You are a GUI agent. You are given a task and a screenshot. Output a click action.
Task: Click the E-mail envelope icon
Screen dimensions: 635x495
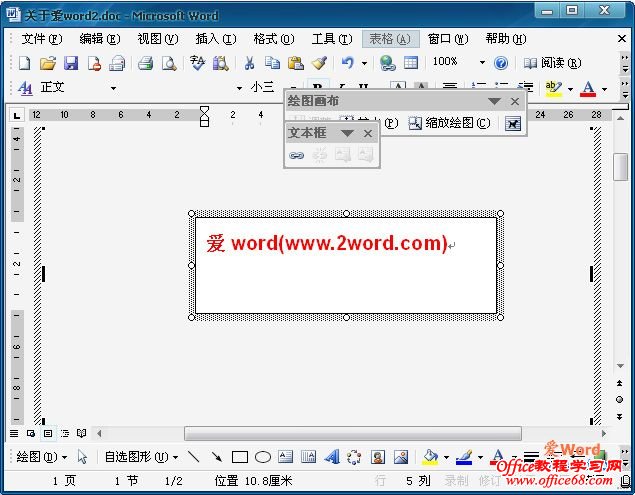(117, 63)
